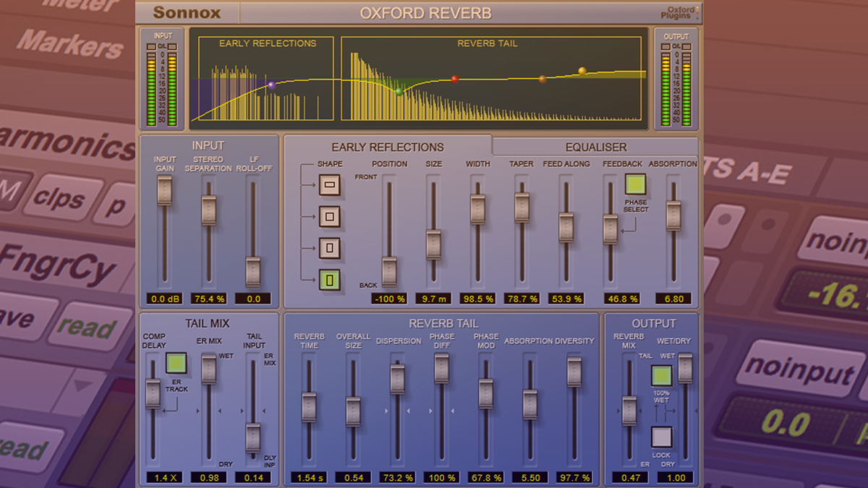This screenshot has width=868, height=488.
Task: Click the Feed Along value 53.9 %
Action: [566, 298]
